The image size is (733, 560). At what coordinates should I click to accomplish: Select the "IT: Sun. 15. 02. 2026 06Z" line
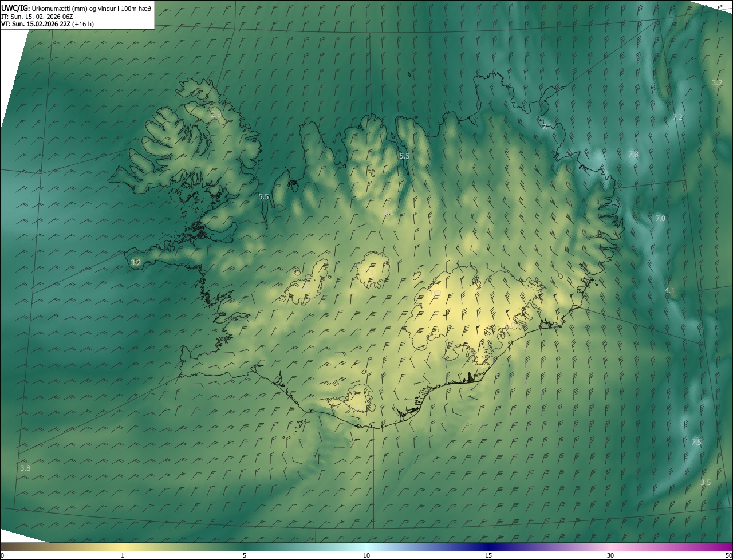pos(37,17)
